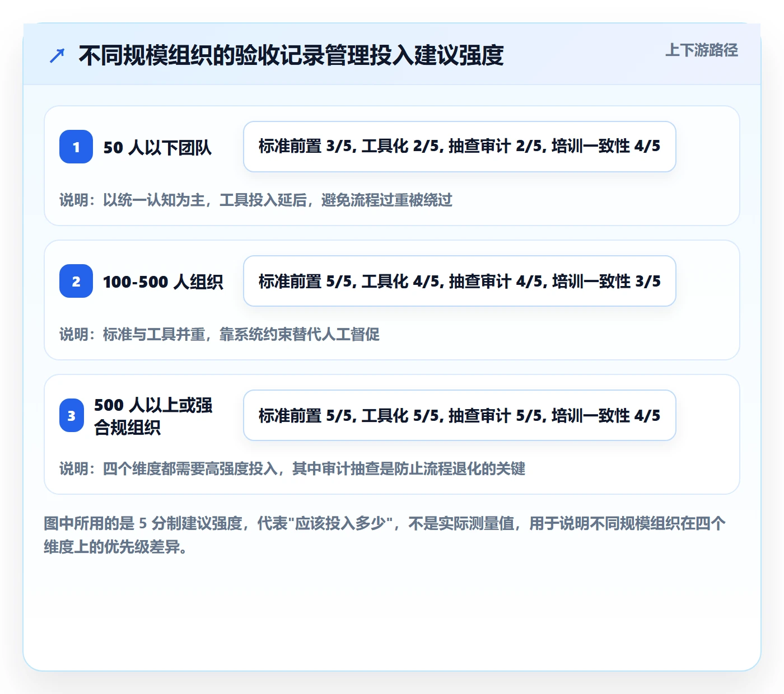Click the number 1 badge

76,147
